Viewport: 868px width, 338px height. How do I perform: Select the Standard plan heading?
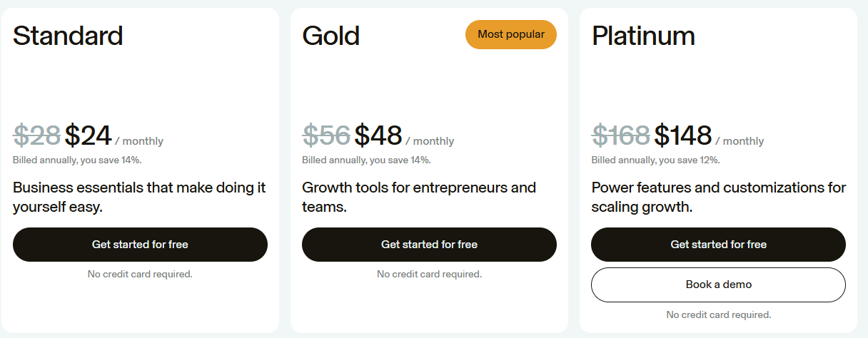68,36
